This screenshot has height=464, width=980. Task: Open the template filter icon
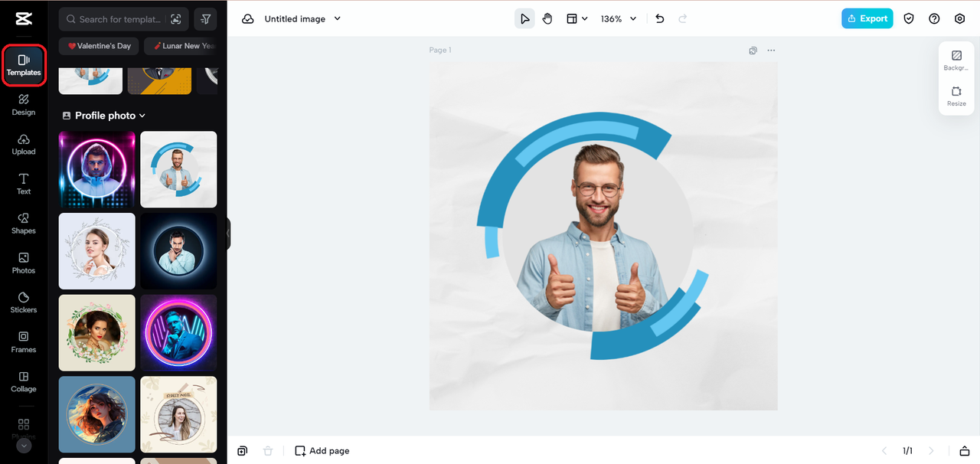pos(205,19)
